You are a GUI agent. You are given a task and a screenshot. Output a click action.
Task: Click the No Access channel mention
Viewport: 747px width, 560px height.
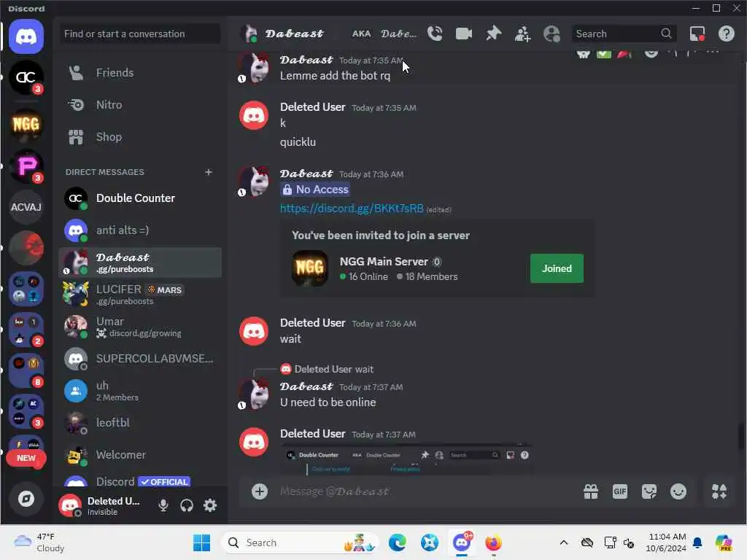(315, 190)
